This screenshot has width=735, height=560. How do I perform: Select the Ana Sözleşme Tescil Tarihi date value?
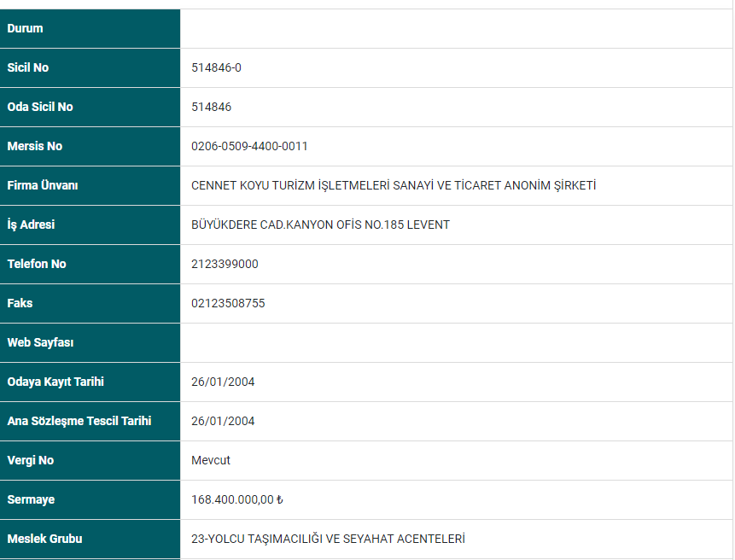tap(223, 421)
